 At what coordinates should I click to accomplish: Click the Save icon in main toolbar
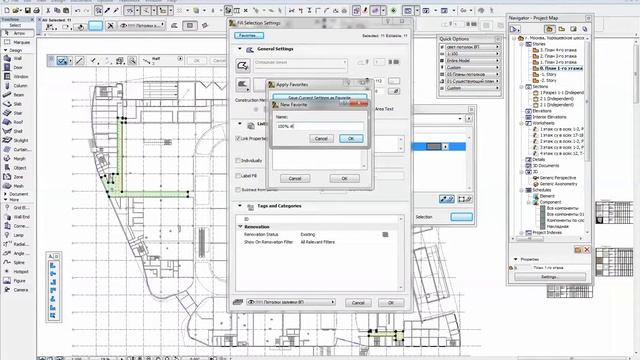pyautogui.click(x=28, y=10)
